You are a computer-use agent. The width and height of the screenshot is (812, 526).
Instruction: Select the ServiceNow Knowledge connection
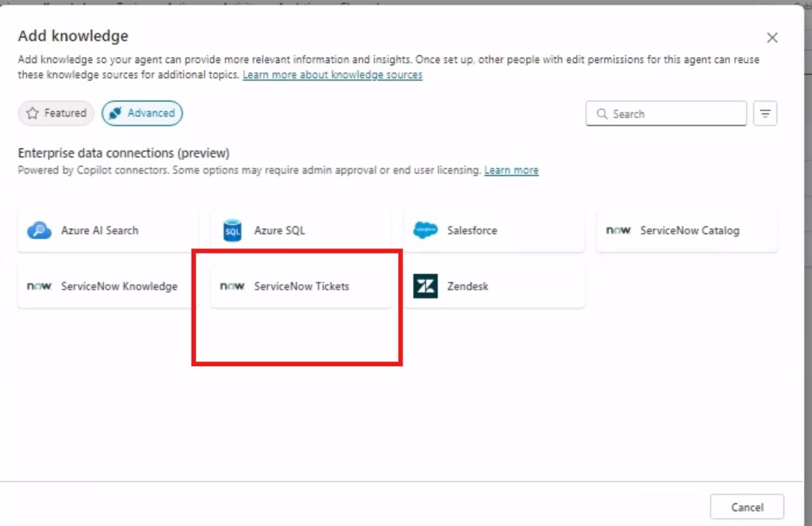tap(108, 286)
